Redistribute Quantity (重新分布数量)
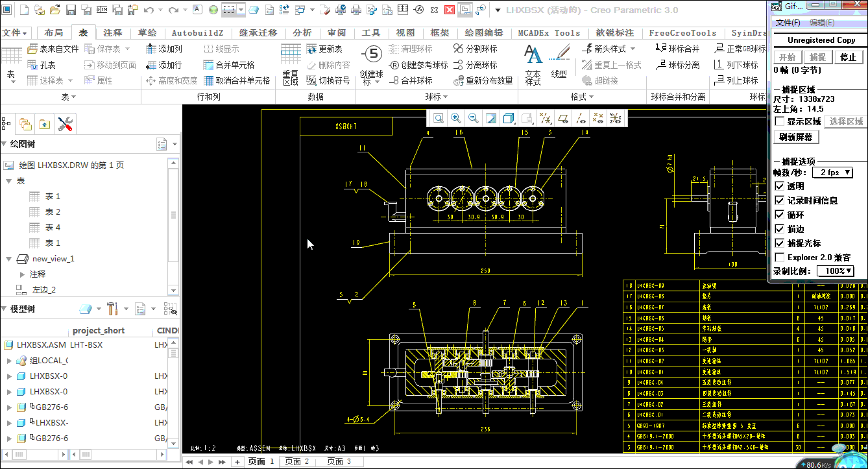This screenshot has width=868, height=469. (x=483, y=80)
